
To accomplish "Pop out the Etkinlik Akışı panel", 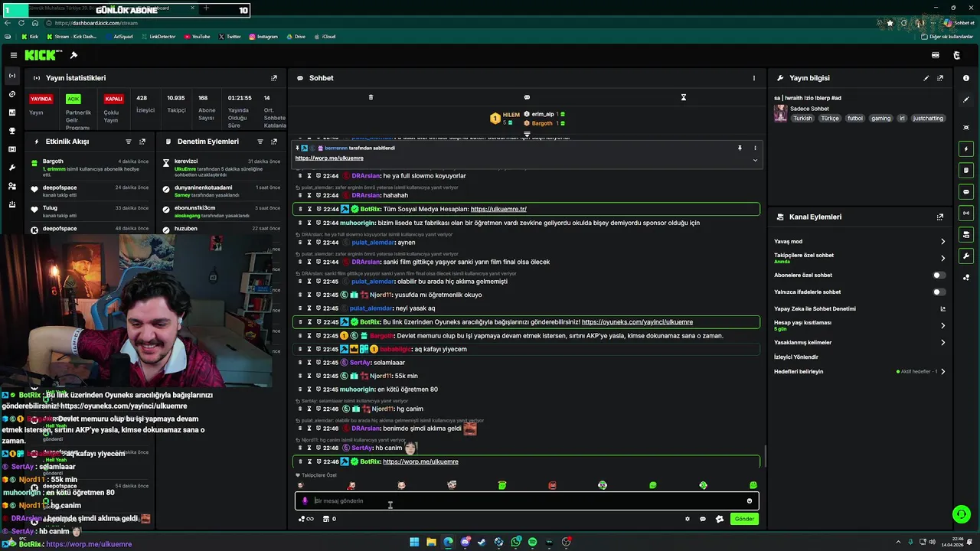I will pyautogui.click(x=142, y=142).
